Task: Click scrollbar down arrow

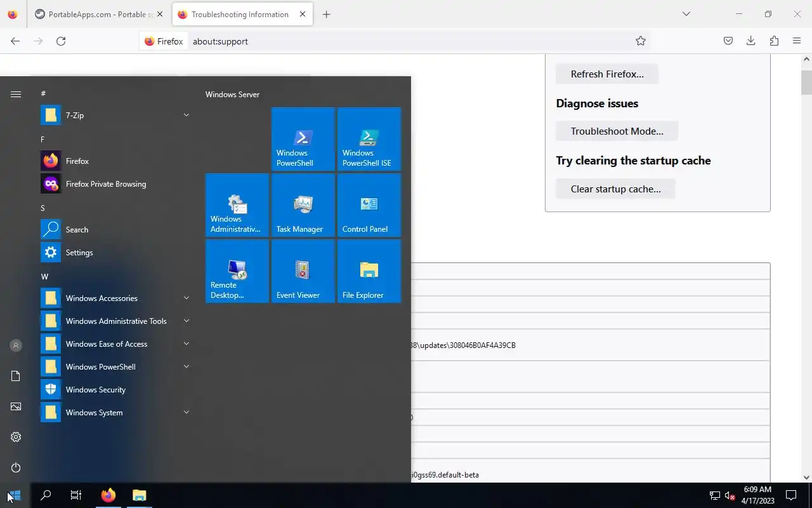Action: click(x=806, y=478)
